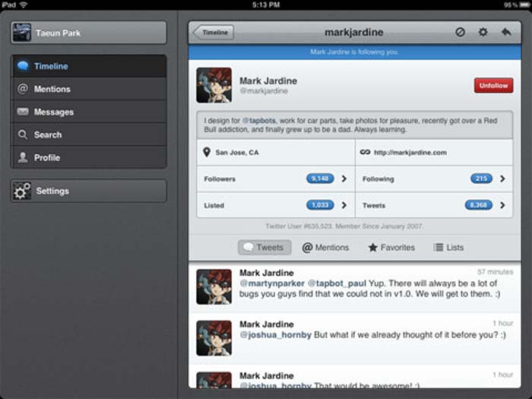Click the @markjardine handle text
Screen dimensions: 532x399
(264, 91)
